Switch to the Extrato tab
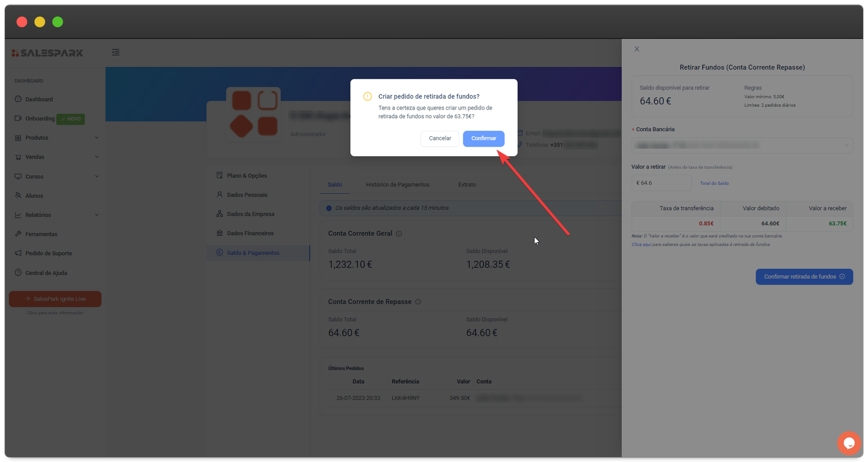 pos(467,185)
